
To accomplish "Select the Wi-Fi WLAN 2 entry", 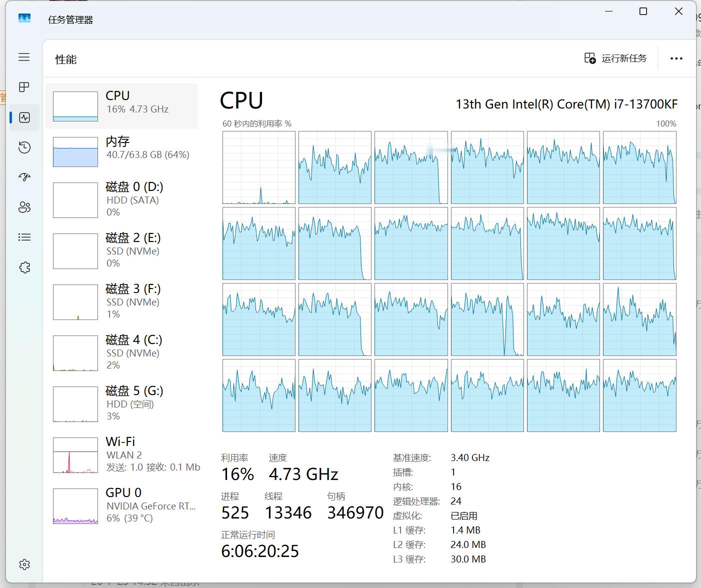I will pos(122,455).
